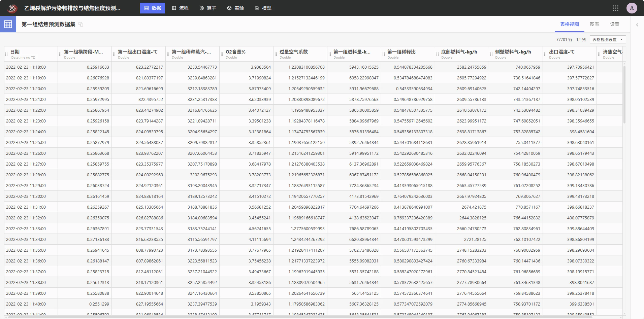
Task: Click the dataset table icon beside title
Action: [8, 24]
